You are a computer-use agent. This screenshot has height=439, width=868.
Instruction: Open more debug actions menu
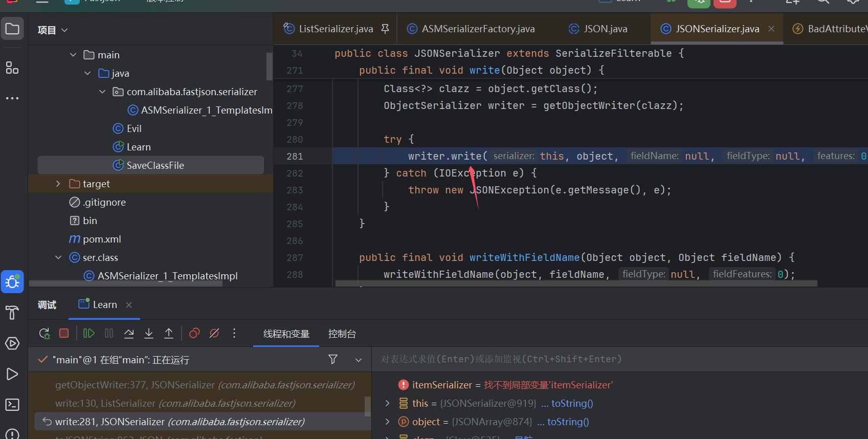tap(234, 333)
